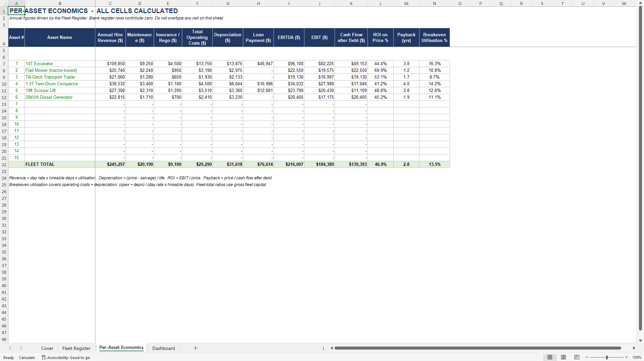This screenshot has width=644, height=361.
Task: Click the Asset Name header cell
Action: coord(60,38)
